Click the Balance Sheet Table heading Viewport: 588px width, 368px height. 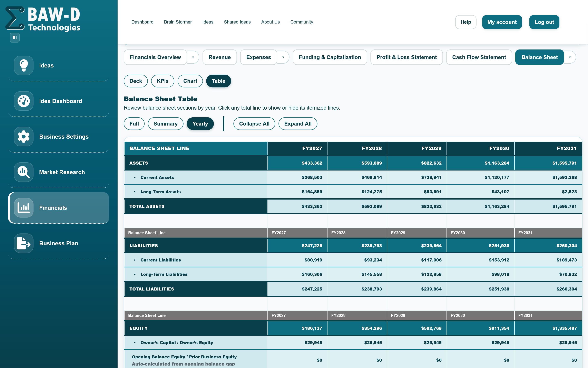coord(161,99)
